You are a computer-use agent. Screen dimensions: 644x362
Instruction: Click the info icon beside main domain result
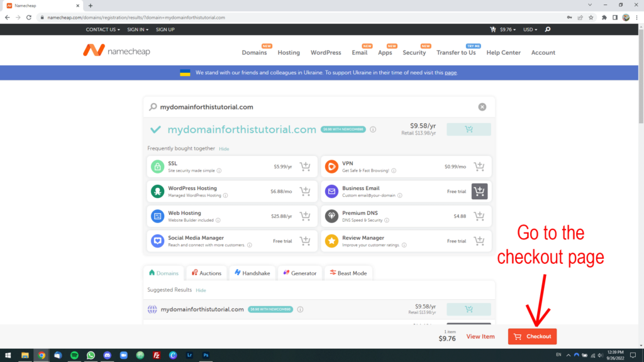373,129
